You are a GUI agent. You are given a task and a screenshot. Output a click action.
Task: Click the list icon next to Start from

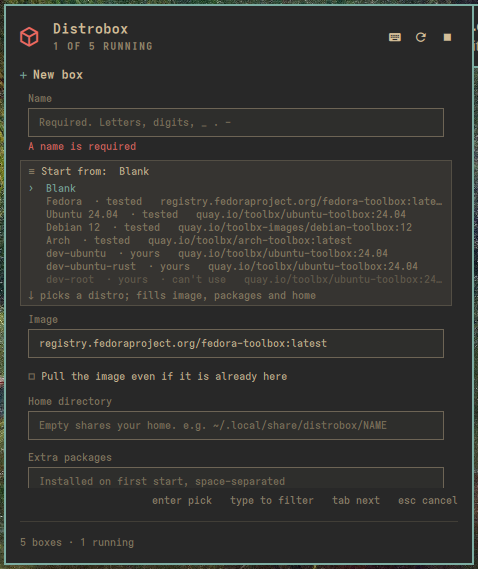[32, 171]
